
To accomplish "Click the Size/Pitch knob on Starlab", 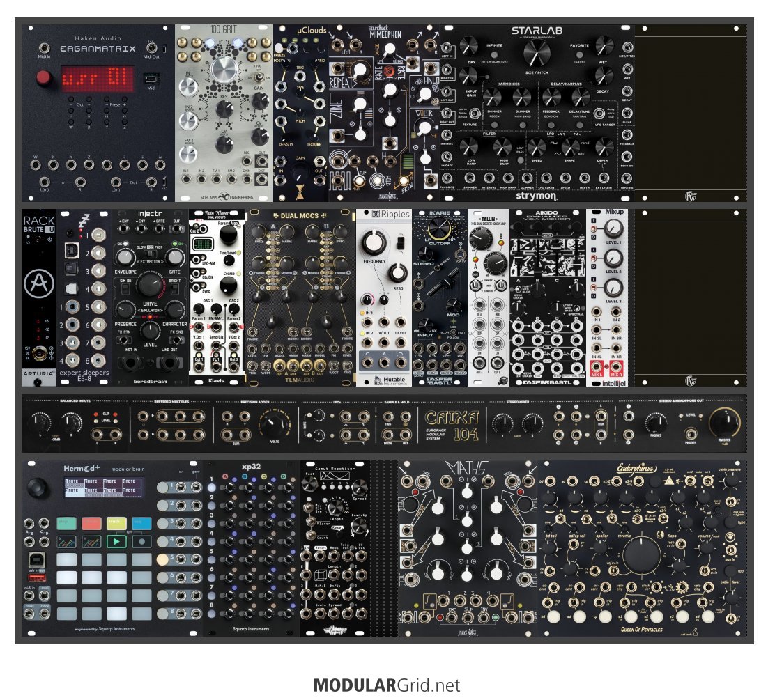I will pos(536,52).
